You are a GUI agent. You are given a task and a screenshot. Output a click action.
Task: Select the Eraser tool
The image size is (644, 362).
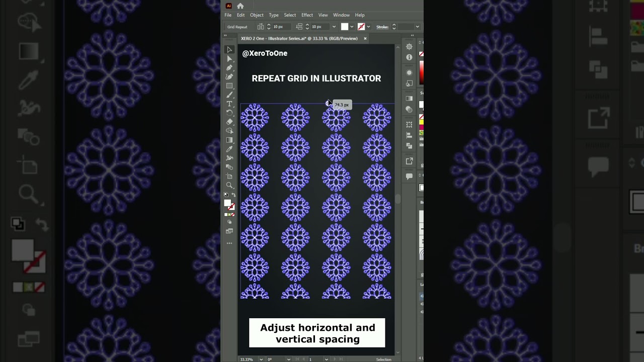[x=229, y=122]
